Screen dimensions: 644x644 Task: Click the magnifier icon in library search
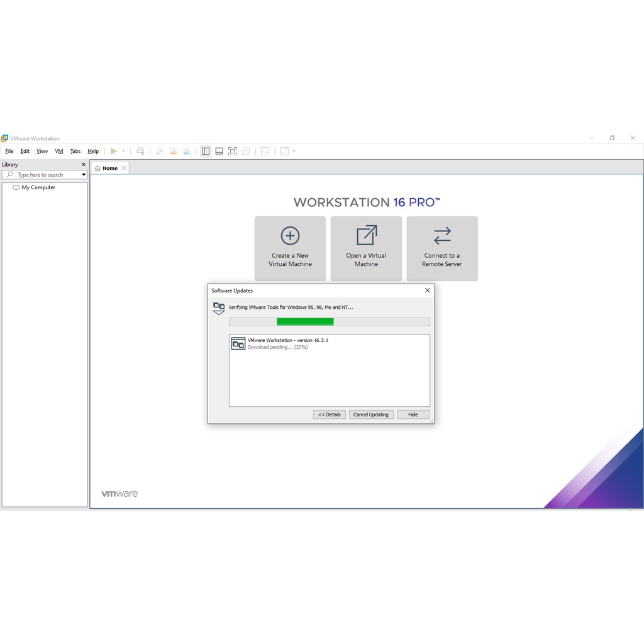(10, 175)
